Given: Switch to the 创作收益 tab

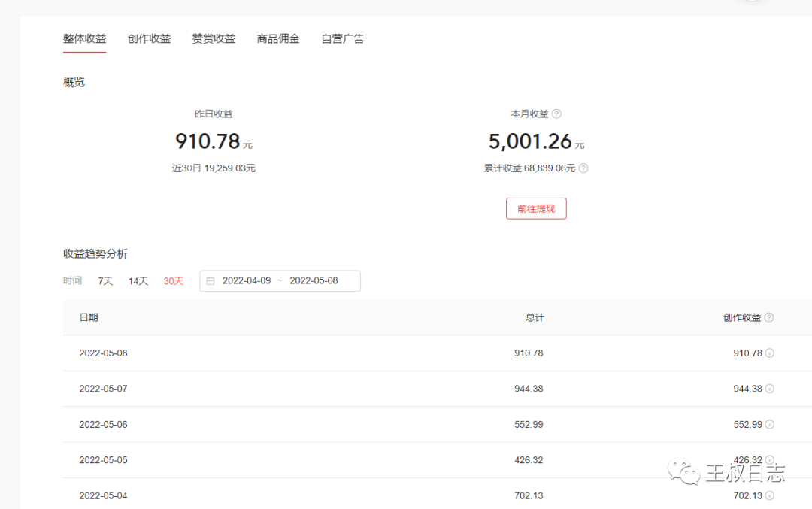Looking at the screenshot, I should coord(149,39).
